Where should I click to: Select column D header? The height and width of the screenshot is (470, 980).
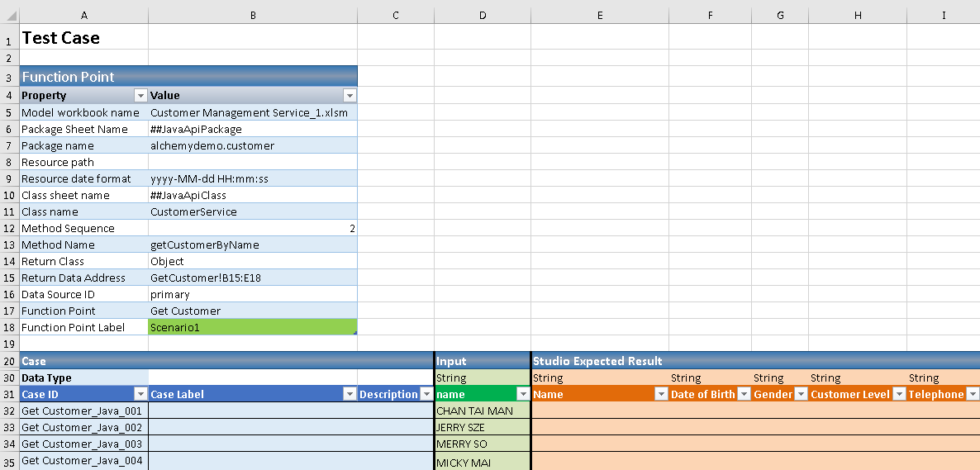click(x=483, y=16)
